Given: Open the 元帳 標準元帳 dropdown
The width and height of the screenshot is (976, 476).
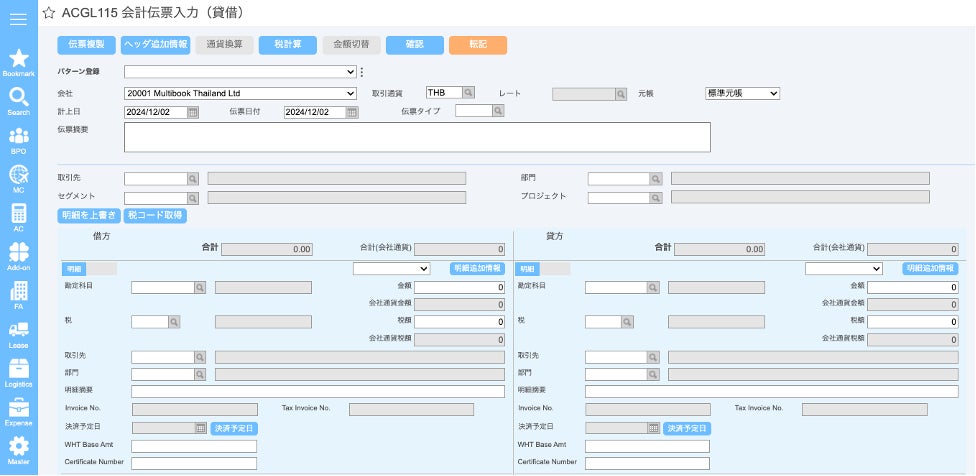Looking at the screenshot, I should coord(742,93).
